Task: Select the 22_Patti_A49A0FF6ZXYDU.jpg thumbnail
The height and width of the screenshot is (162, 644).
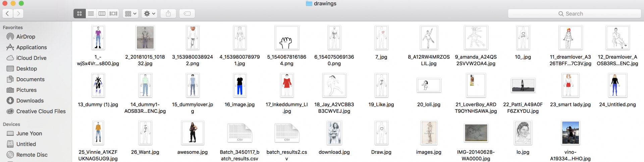Action: [523, 85]
